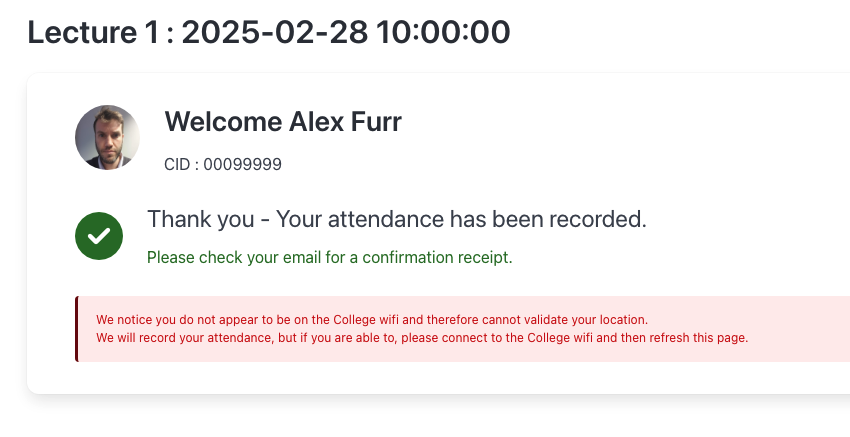This screenshot has width=850, height=437.
Task: Click the 10:00:00 time in the heading
Action: click(442, 32)
